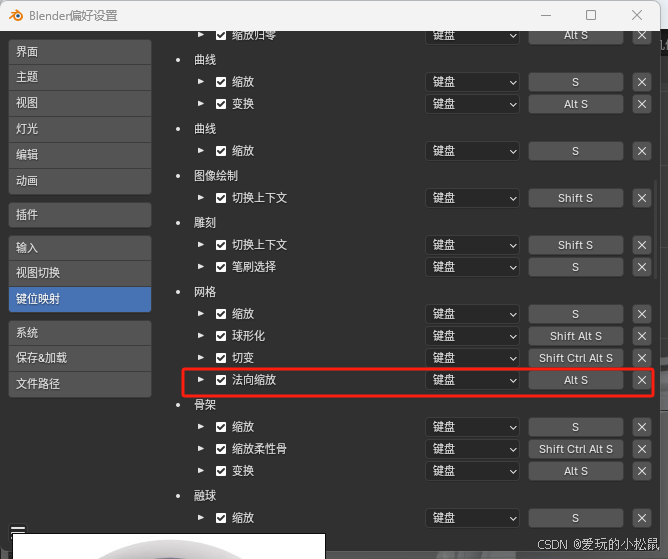Screen dimensions: 668x559
Task: Delete 缩放柔性骨 shortcut using its X icon
Action: 642,449
